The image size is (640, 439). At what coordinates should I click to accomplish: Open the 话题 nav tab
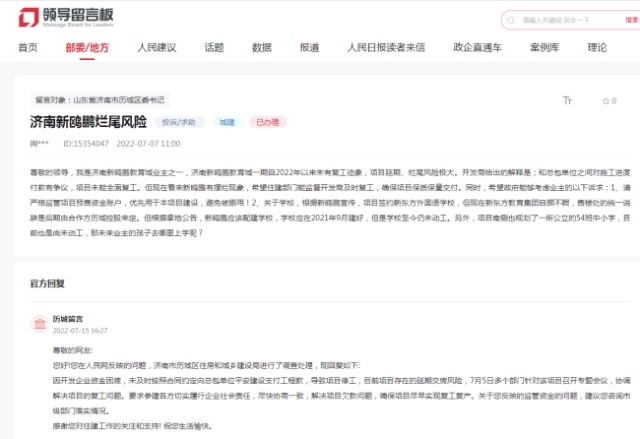click(x=214, y=47)
